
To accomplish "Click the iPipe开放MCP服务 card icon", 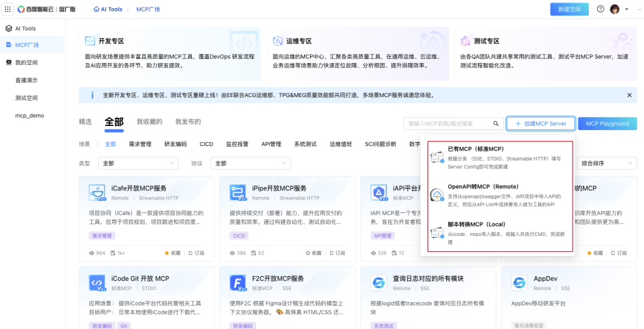I will [237, 192].
